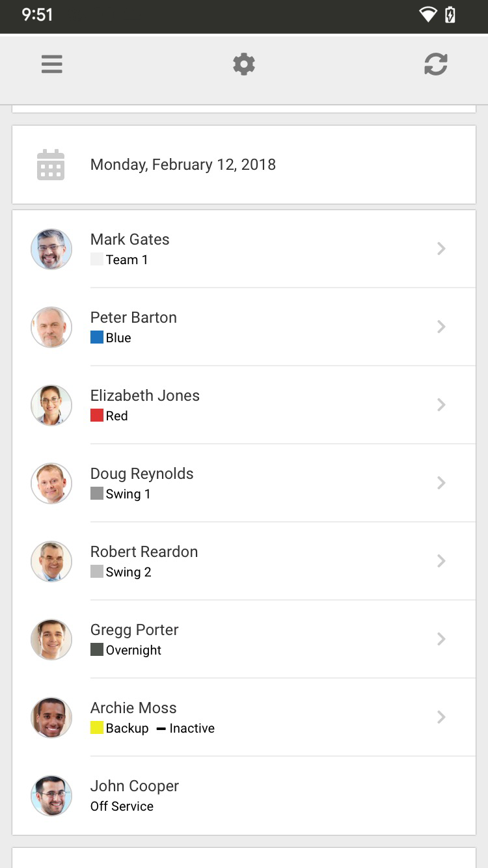The image size is (488, 868).
Task: Open Doug Reynolds details via chevron
Action: tap(441, 483)
